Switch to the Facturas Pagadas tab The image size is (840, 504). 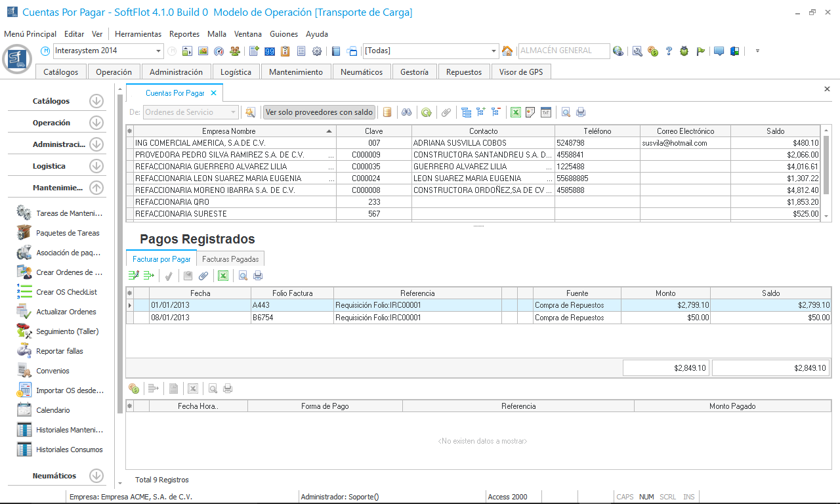coord(230,259)
